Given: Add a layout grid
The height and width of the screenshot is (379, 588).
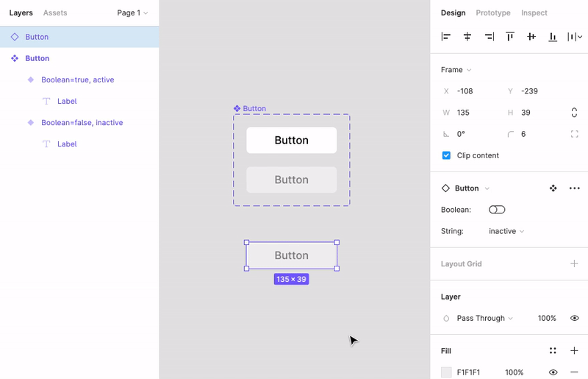Looking at the screenshot, I should point(574,263).
